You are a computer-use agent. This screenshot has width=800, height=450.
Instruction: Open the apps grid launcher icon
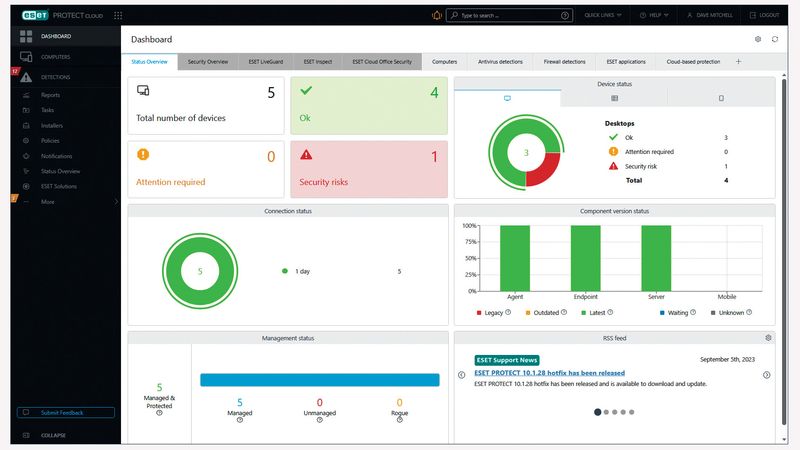(x=118, y=15)
